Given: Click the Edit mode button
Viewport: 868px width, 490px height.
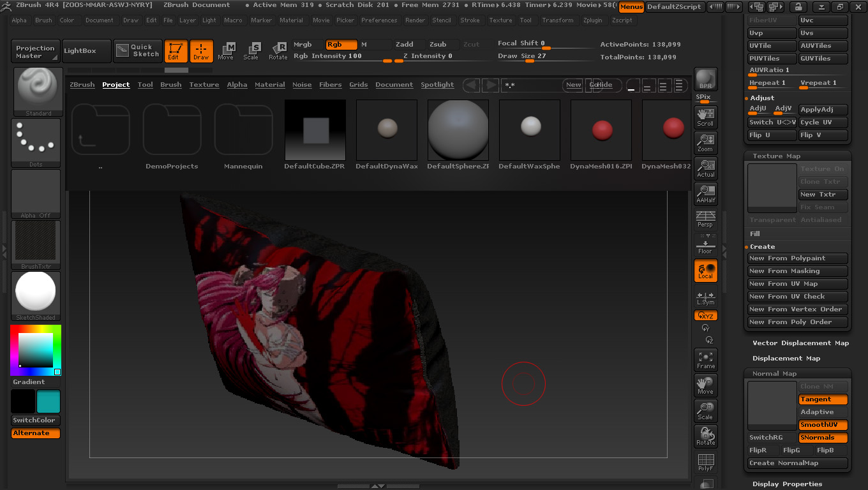Looking at the screenshot, I should (x=176, y=51).
